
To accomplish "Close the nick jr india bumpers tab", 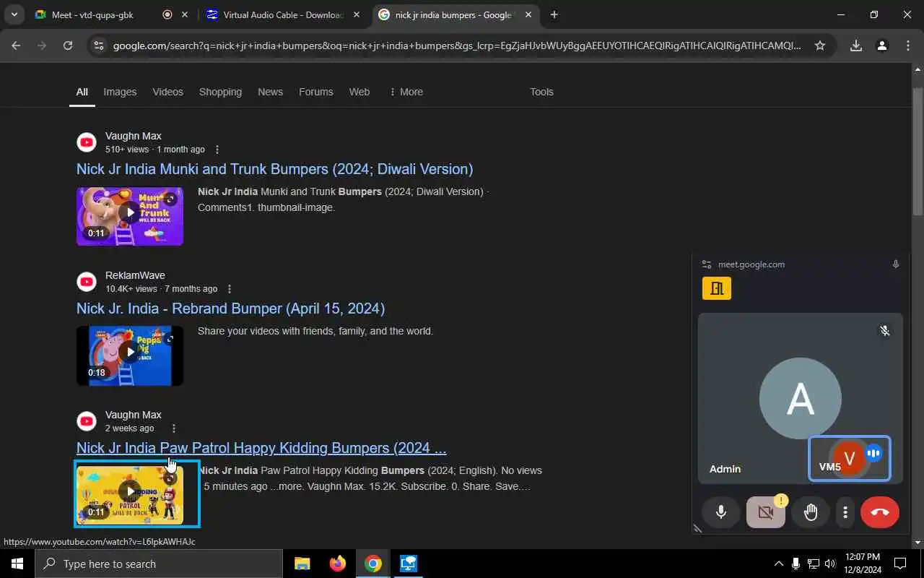I will [x=528, y=14].
